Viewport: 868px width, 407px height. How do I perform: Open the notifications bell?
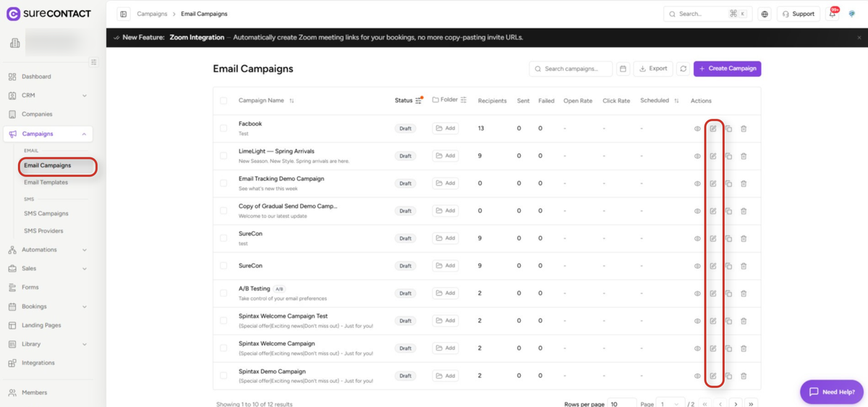coord(833,14)
